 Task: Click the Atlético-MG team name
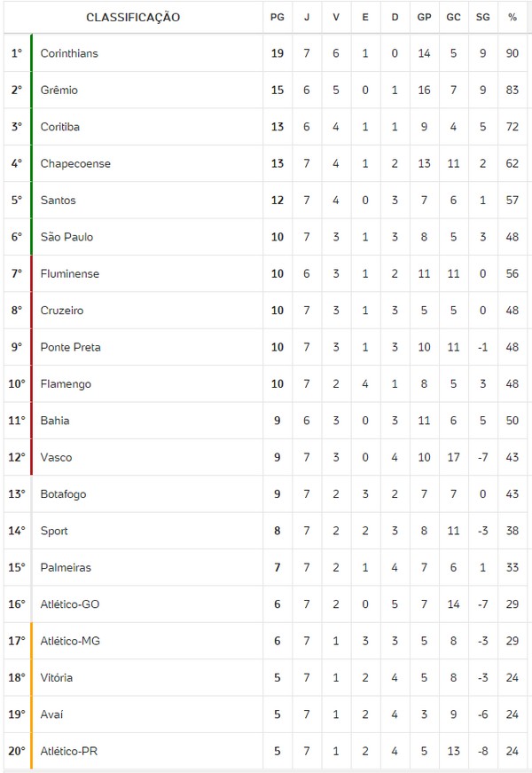pyautogui.click(x=71, y=641)
